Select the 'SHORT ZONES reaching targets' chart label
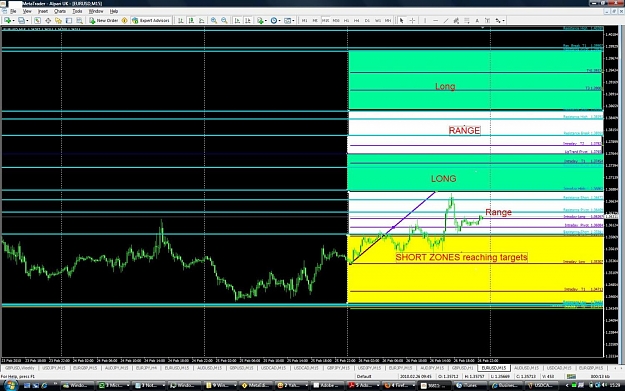625x391 pixels. pyautogui.click(x=461, y=257)
